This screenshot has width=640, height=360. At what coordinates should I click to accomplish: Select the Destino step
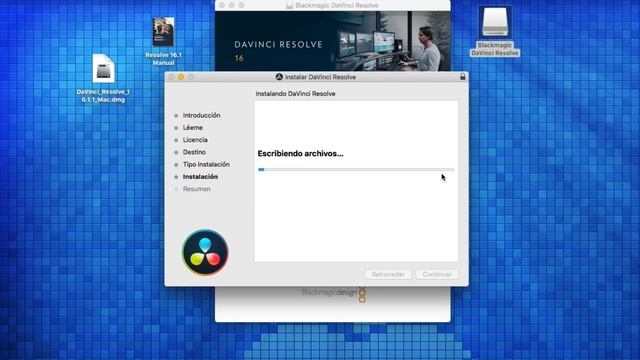coord(194,152)
